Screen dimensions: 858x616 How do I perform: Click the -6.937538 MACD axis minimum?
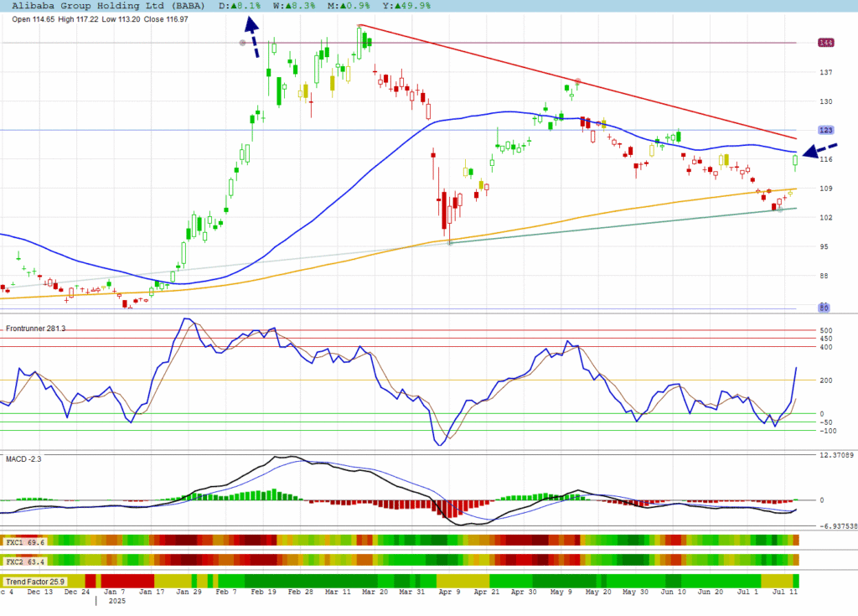pos(838,526)
